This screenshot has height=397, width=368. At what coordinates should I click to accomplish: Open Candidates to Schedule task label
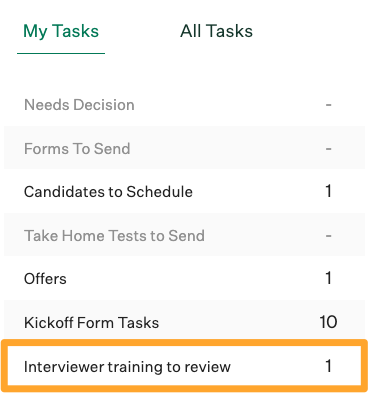point(108,192)
